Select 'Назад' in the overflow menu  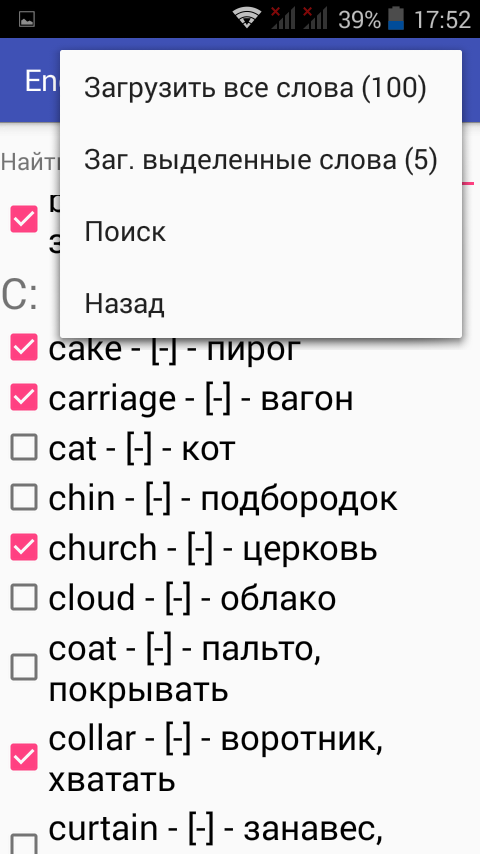[261, 303]
